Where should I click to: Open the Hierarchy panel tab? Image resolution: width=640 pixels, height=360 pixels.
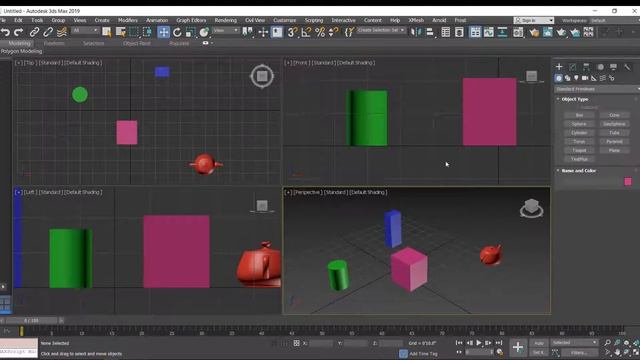coord(586,67)
